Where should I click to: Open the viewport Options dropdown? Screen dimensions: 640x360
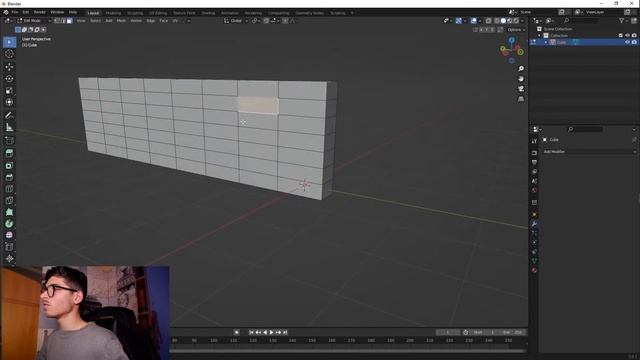(x=516, y=30)
